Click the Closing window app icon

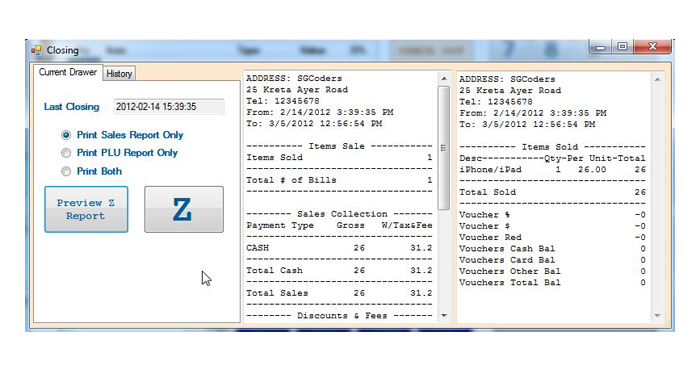[36, 50]
